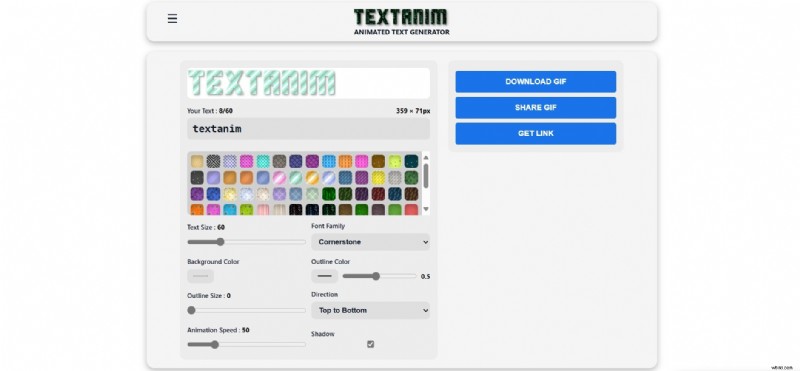Viewport: 800px width, 371px height.
Task: Choose the lavender striped glossy texture
Action: 329,178
